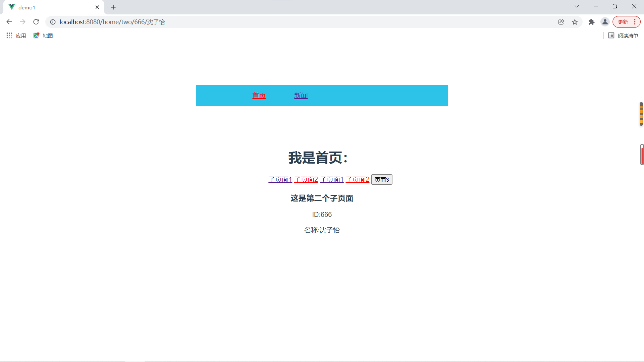Open the 地图 maps bookmark
Viewport: 644px width, 362px height.
(x=43, y=36)
